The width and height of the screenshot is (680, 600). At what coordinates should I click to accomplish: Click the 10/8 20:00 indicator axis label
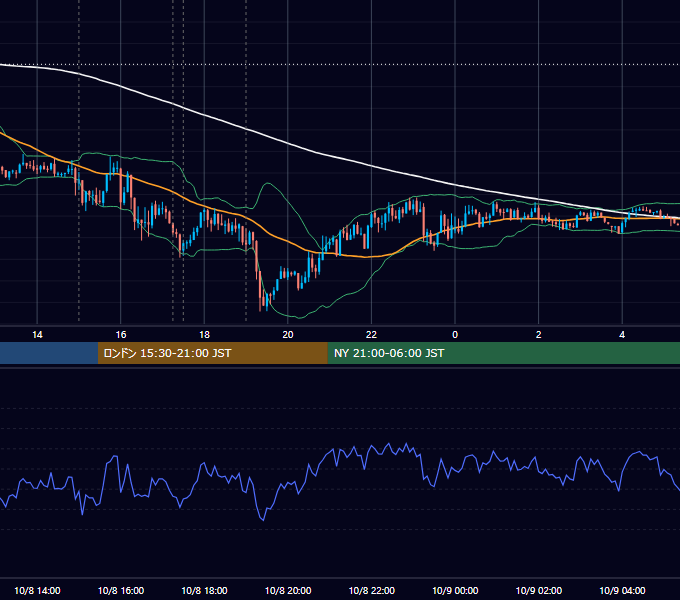pos(288,590)
